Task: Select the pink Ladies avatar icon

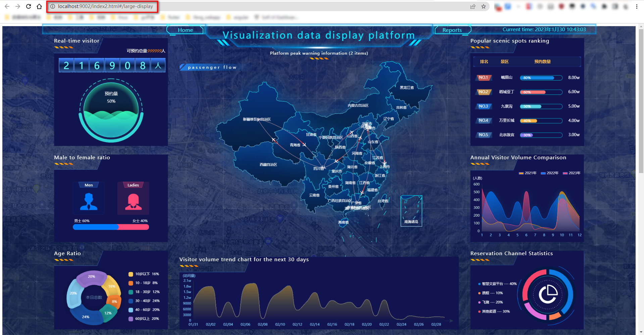Action: pos(133,202)
